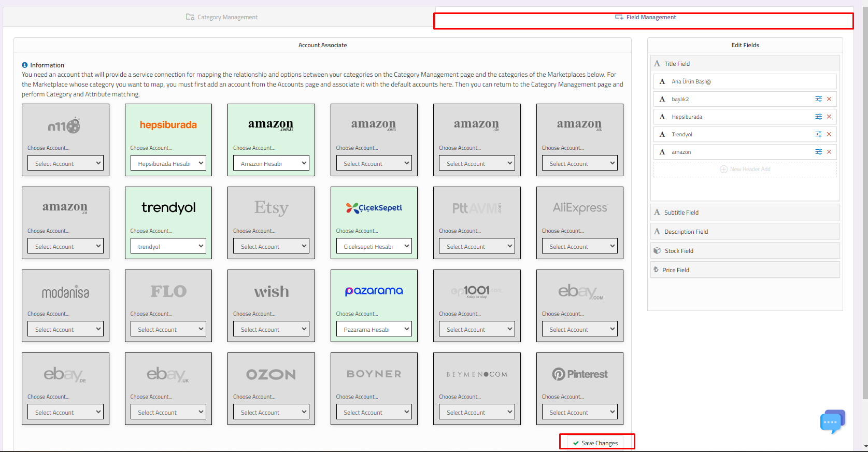Screen dimensions: 868x452
Task: Select the Field Management tab
Action: [645, 17]
